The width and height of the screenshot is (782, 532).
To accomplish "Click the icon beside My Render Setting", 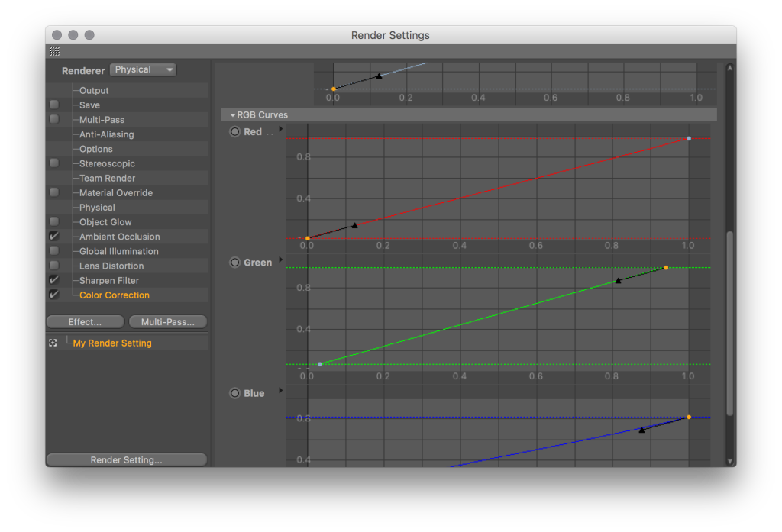I will (53, 343).
